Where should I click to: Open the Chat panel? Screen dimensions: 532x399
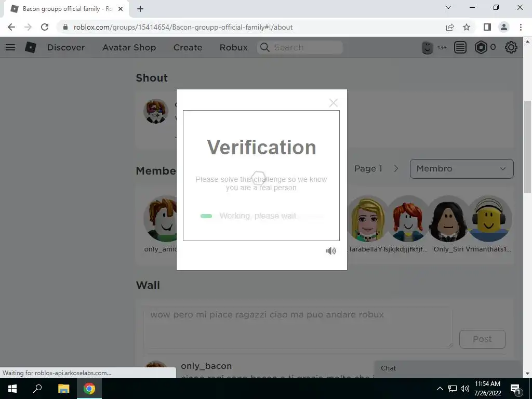pyautogui.click(x=447, y=368)
